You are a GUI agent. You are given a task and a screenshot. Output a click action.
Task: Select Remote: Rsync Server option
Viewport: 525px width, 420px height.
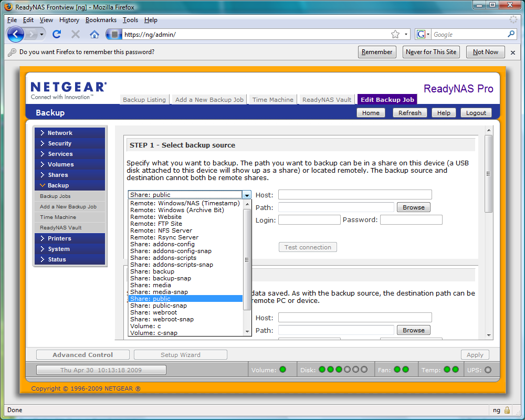[185, 237]
